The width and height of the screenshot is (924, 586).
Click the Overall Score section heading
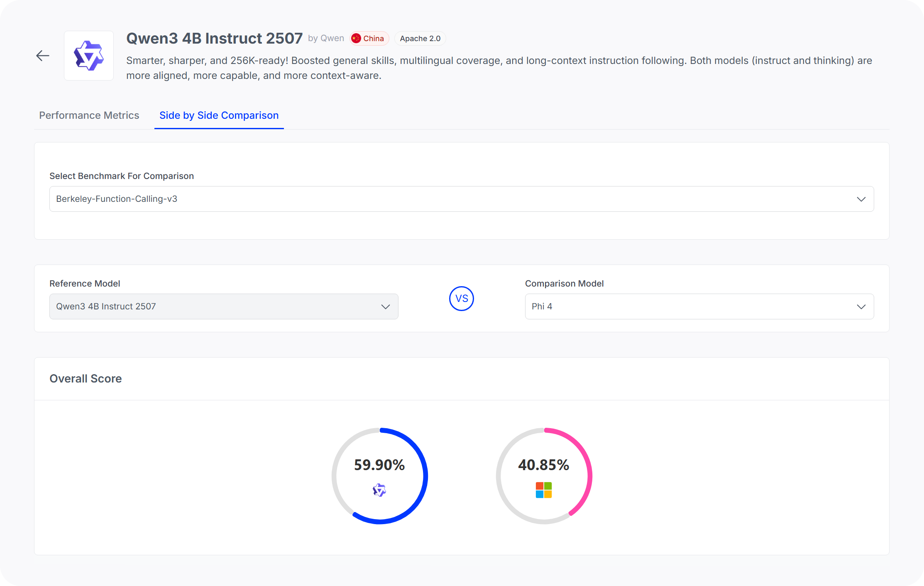click(86, 379)
